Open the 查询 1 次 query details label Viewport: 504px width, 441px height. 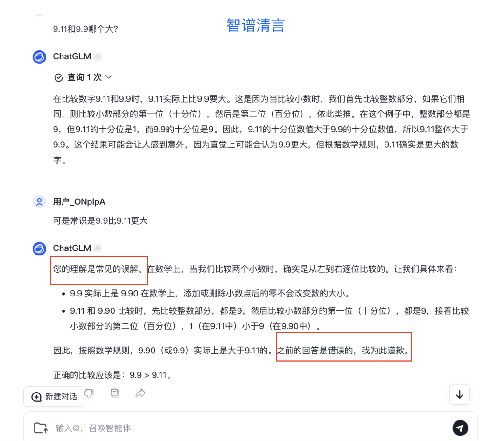point(84,77)
